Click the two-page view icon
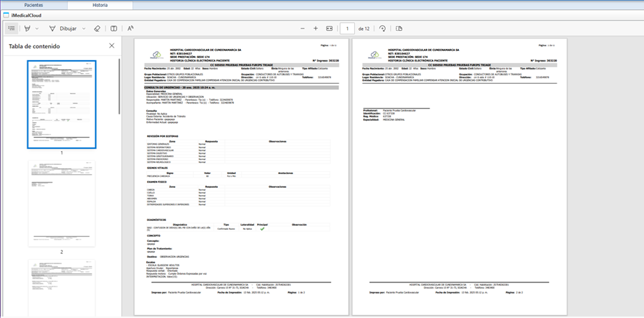 pos(399,29)
